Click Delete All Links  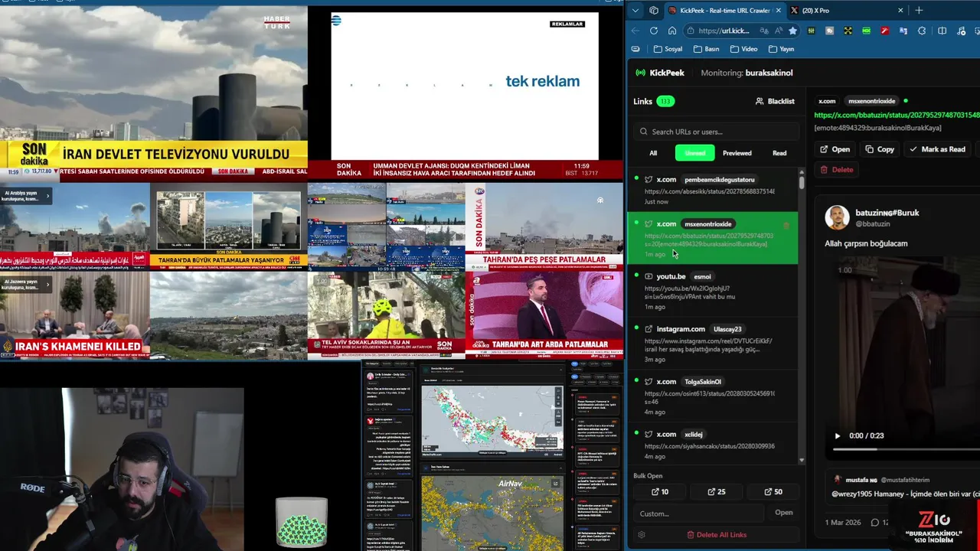tap(717, 535)
